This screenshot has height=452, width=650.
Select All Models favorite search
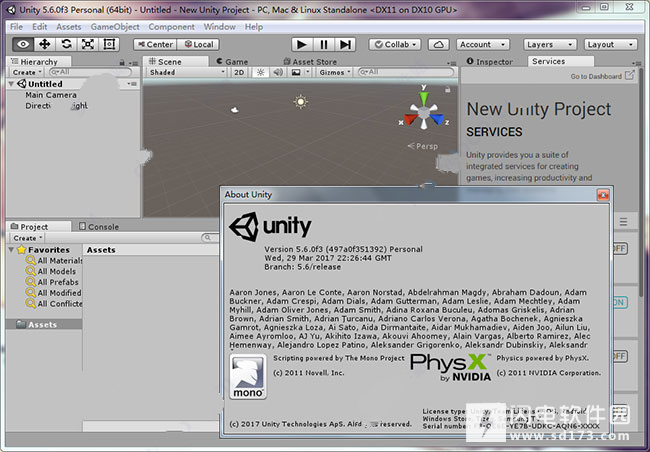point(51,271)
